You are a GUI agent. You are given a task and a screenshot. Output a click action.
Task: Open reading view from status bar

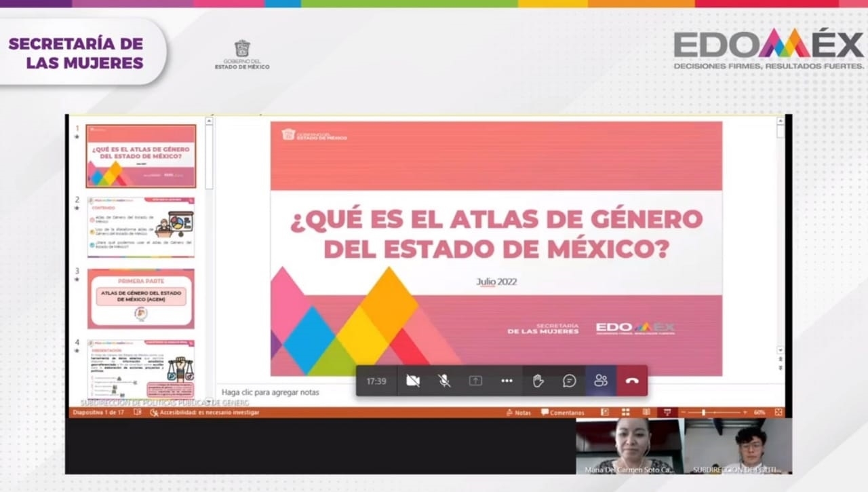point(646,412)
